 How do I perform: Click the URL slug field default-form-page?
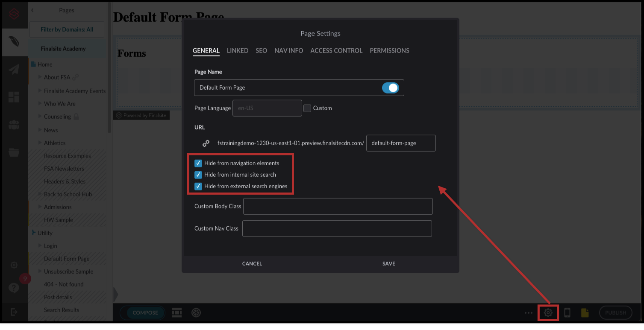tap(401, 143)
